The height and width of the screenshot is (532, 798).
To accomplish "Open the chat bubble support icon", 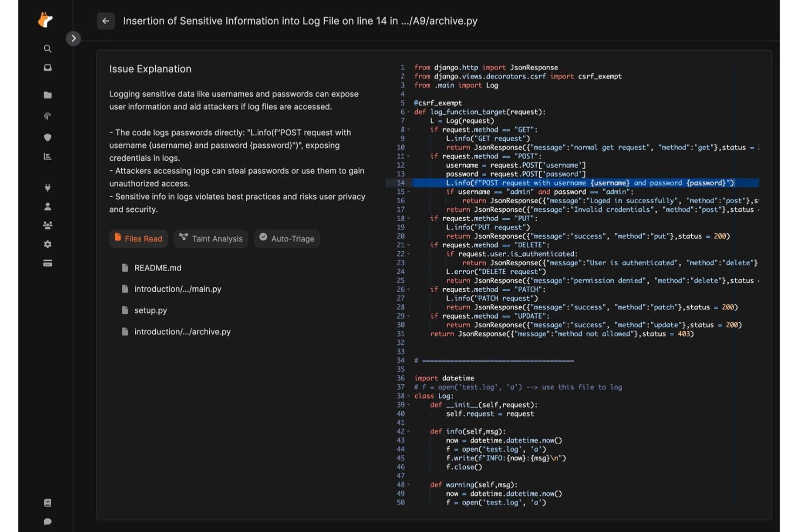I will coord(47,521).
